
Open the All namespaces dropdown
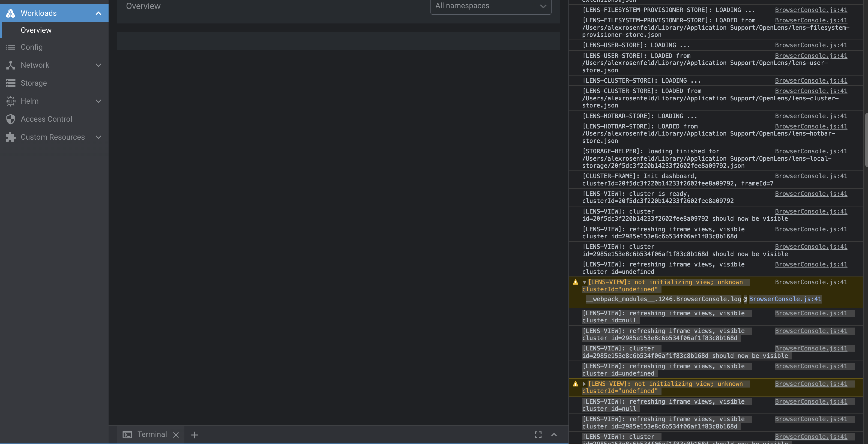coord(490,6)
